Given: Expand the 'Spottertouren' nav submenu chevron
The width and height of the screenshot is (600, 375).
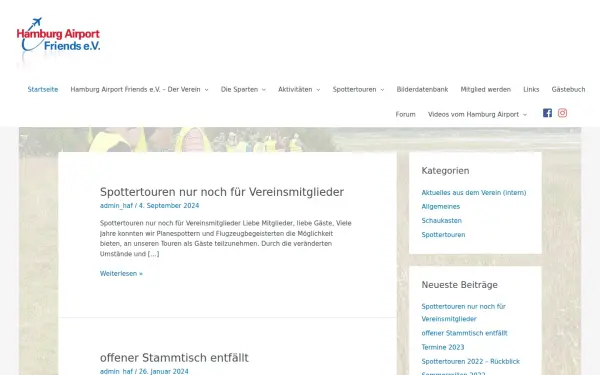Looking at the screenshot, I should (x=382, y=90).
